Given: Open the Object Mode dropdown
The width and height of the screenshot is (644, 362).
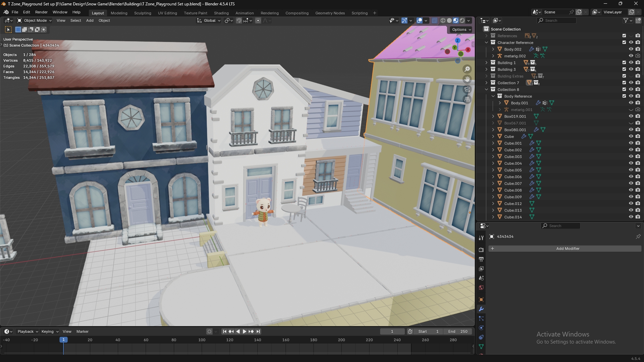Looking at the screenshot, I should 35,20.
